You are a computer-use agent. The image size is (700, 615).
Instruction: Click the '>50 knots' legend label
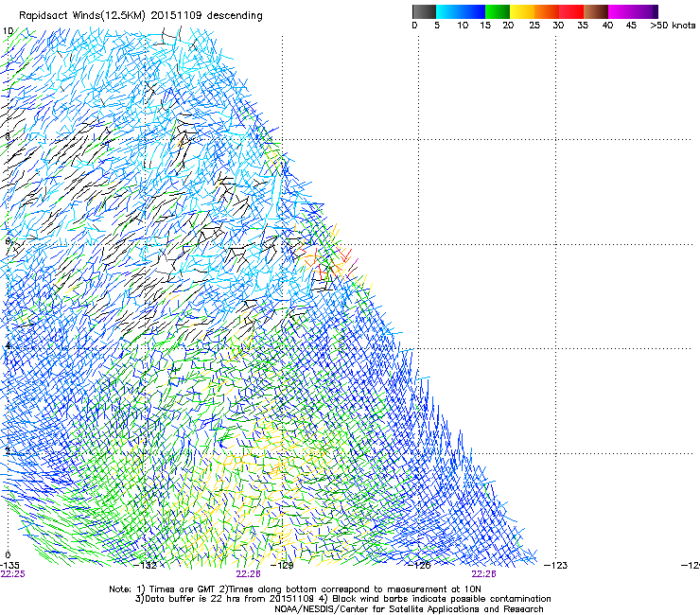pyautogui.click(x=673, y=26)
